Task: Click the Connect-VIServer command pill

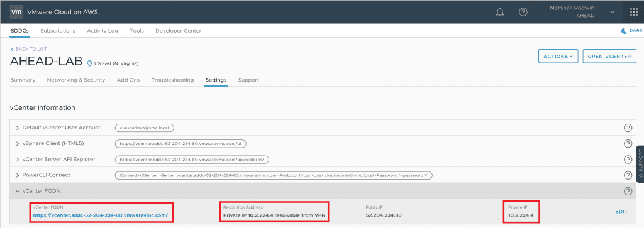Action: click(274, 175)
